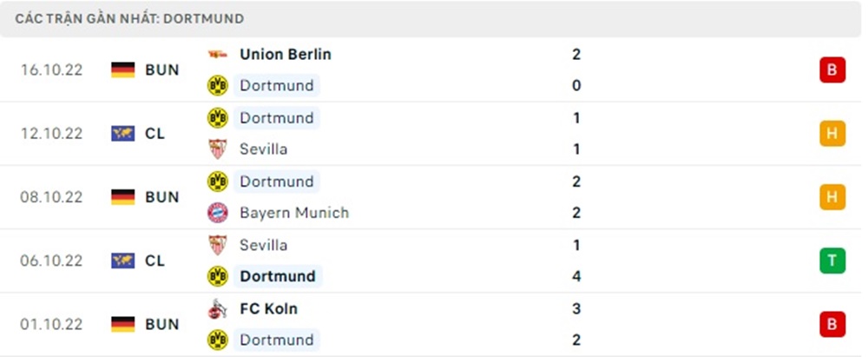
Task: Click the FC Koln club crest
Action: [x=217, y=308]
